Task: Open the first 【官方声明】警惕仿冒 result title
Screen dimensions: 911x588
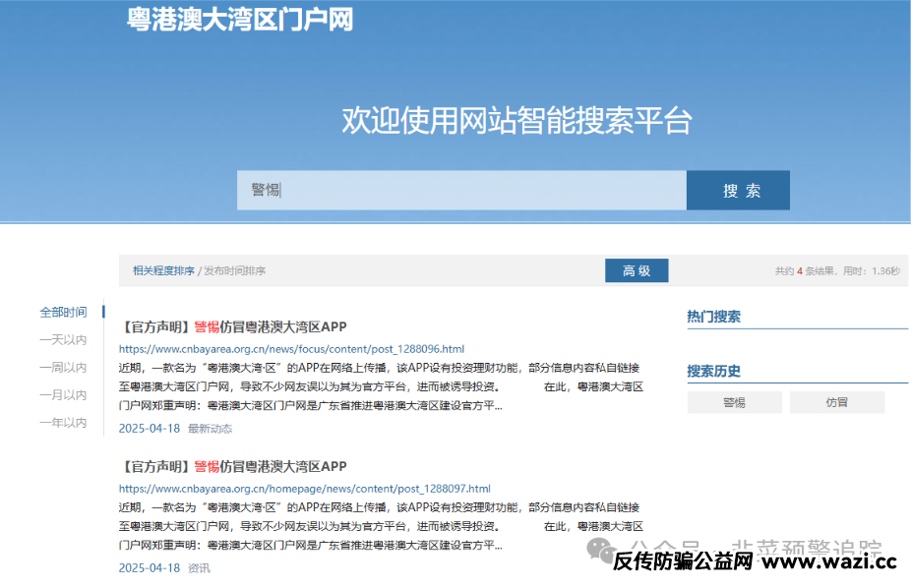Action: click(233, 326)
